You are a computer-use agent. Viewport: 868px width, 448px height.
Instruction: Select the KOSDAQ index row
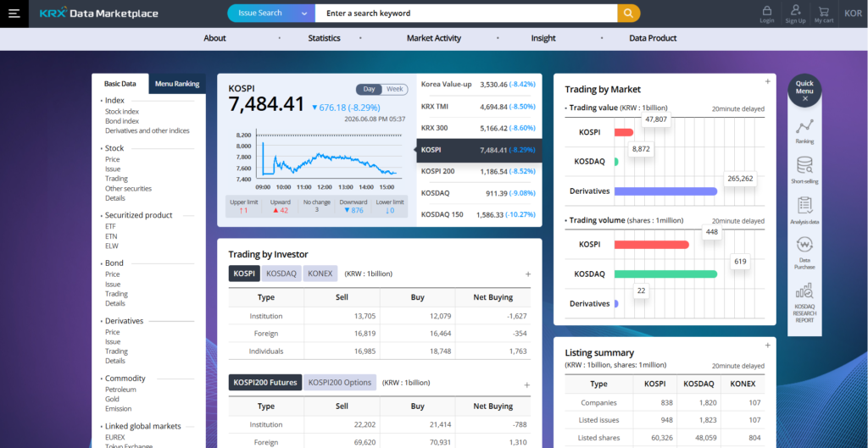pos(479,193)
